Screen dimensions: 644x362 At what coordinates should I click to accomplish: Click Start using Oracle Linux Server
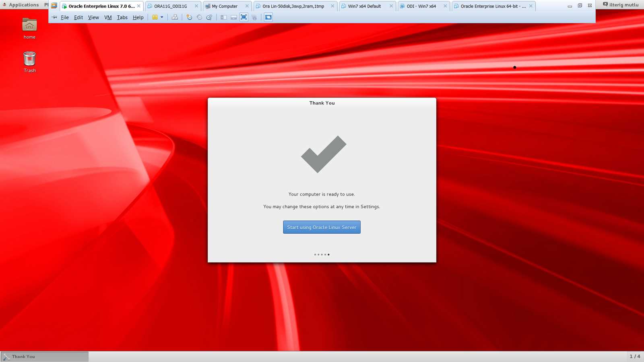(x=322, y=227)
